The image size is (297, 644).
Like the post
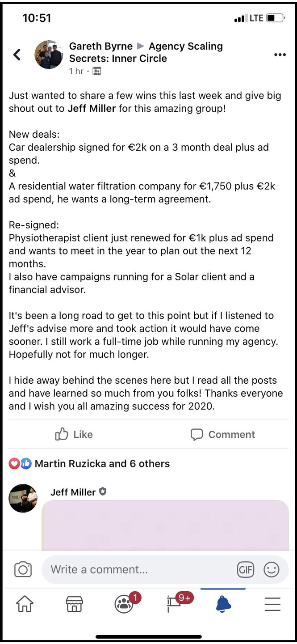tap(74, 434)
